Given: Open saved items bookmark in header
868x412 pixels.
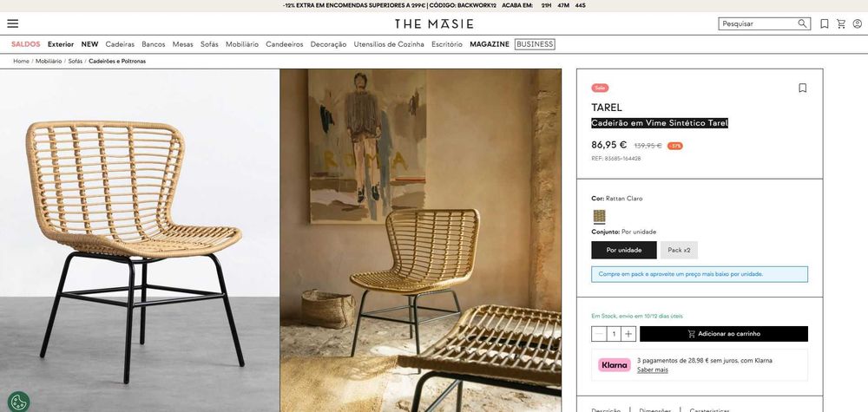Looking at the screenshot, I should [x=825, y=23].
